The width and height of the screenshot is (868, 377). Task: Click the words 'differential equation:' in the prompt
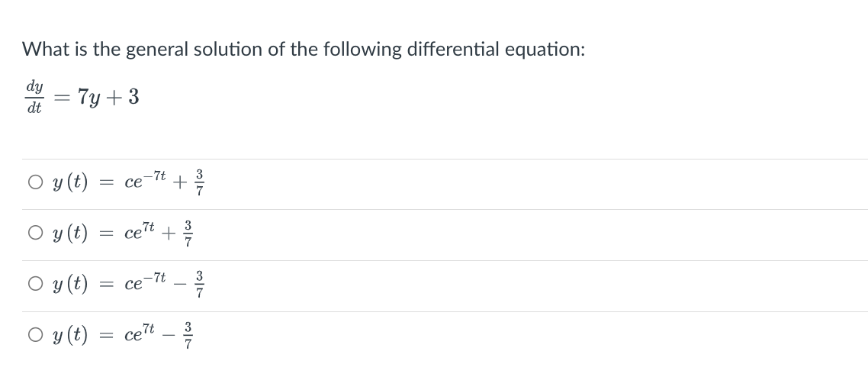click(496, 50)
